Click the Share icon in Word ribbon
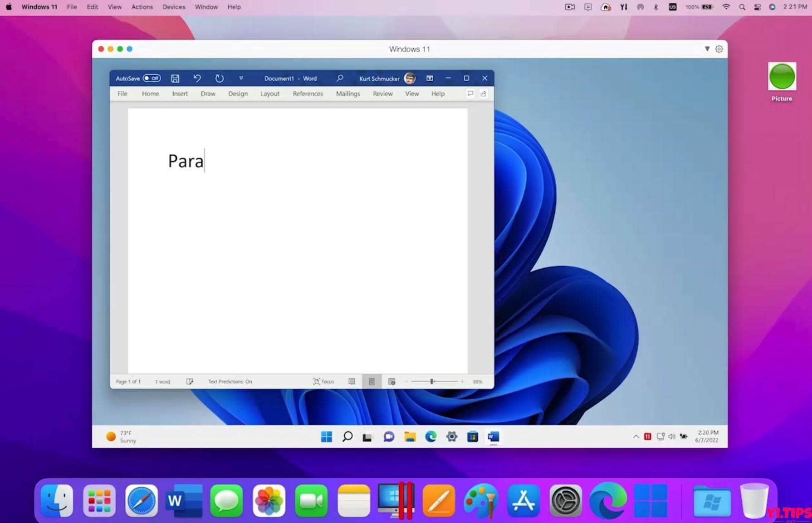 (x=483, y=94)
